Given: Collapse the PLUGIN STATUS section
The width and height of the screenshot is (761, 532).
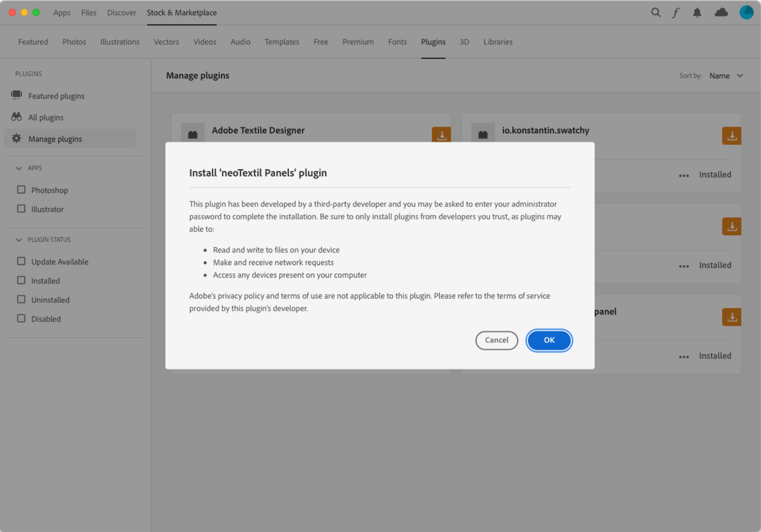Looking at the screenshot, I should [x=19, y=239].
